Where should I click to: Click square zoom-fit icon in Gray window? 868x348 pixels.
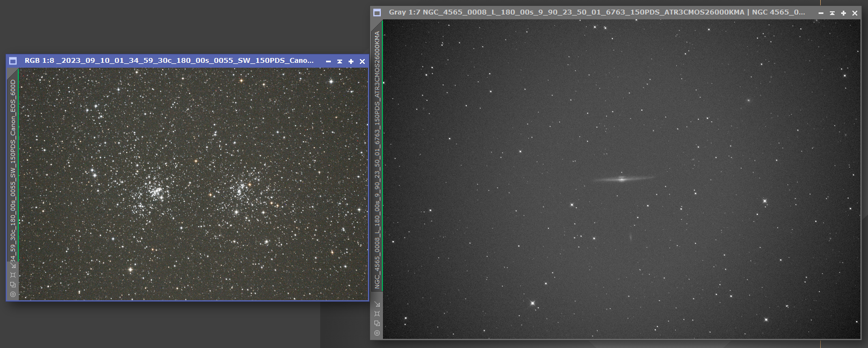coord(377,314)
